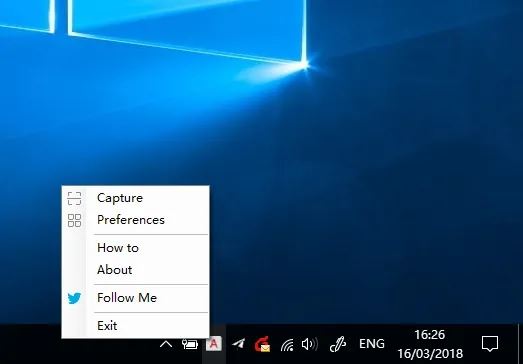The width and height of the screenshot is (523, 364).
Task: Click the pen workspace tray icon
Action: coord(338,344)
